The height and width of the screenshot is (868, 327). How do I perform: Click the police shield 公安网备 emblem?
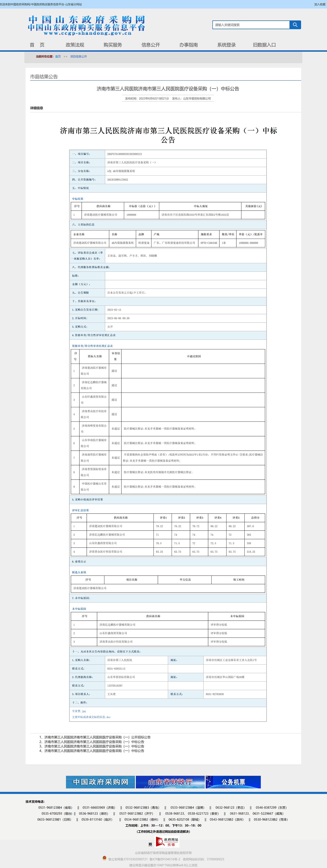[x=104, y=858]
